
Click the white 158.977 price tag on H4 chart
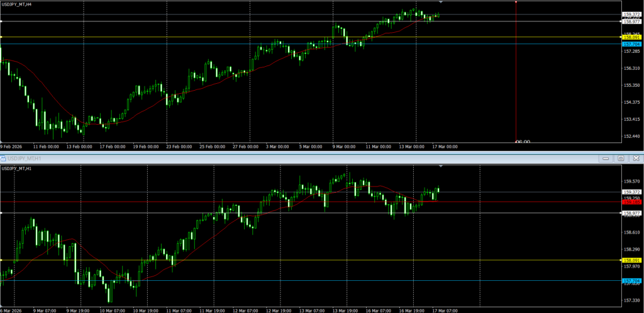click(x=631, y=21)
